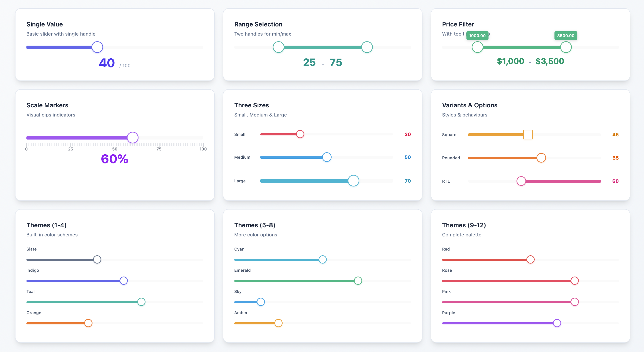The image size is (644, 352).
Task: Click the Single Value slider handle
Action: (97, 47)
